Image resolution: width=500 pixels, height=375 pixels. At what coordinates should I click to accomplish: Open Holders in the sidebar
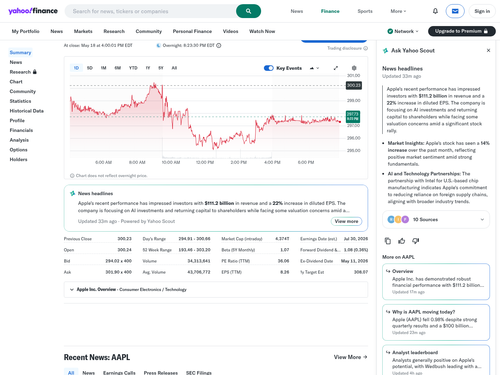pyautogui.click(x=18, y=159)
